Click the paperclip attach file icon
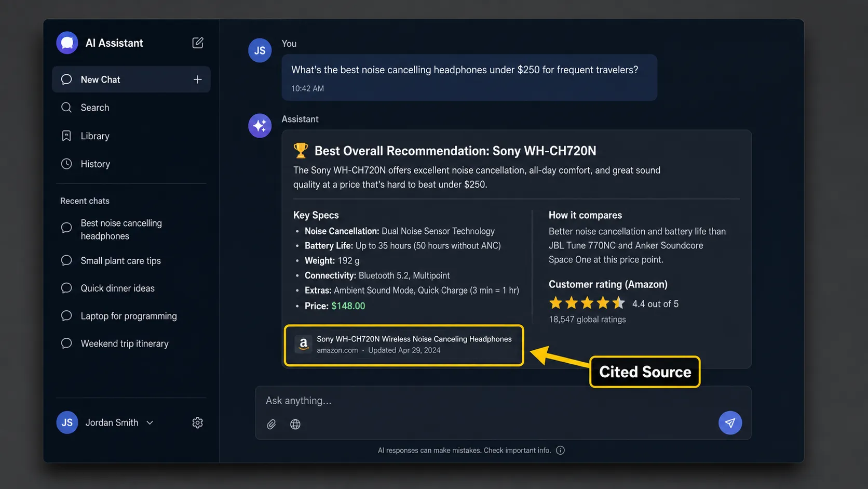The height and width of the screenshot is (489, 868). tap(272, 425)
